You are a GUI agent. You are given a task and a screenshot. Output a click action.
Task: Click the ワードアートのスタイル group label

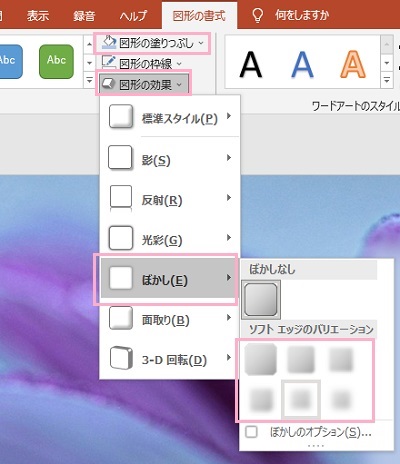click(355, 106)
